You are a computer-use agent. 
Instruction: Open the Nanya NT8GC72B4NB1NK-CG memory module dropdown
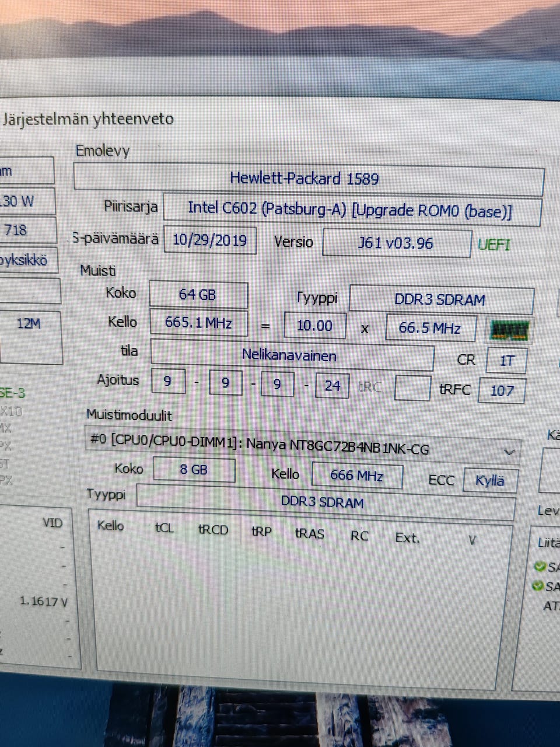click(x=304, y=446)
